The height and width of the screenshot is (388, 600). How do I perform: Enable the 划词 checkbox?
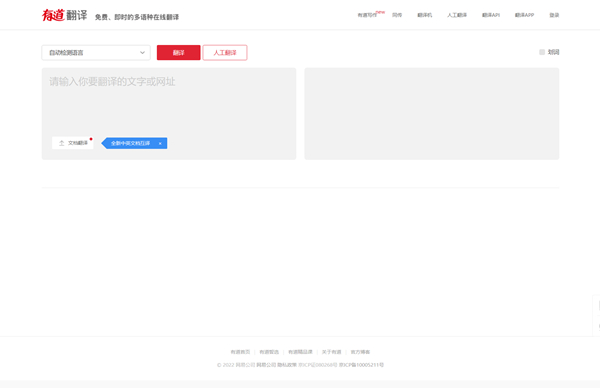542,52
